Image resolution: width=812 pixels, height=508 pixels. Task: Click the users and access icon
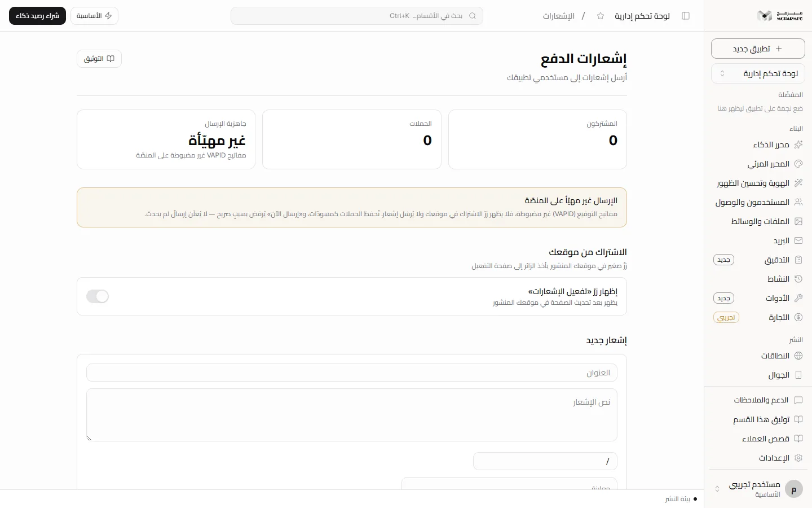pyautogui.click(x=798, y=203)
